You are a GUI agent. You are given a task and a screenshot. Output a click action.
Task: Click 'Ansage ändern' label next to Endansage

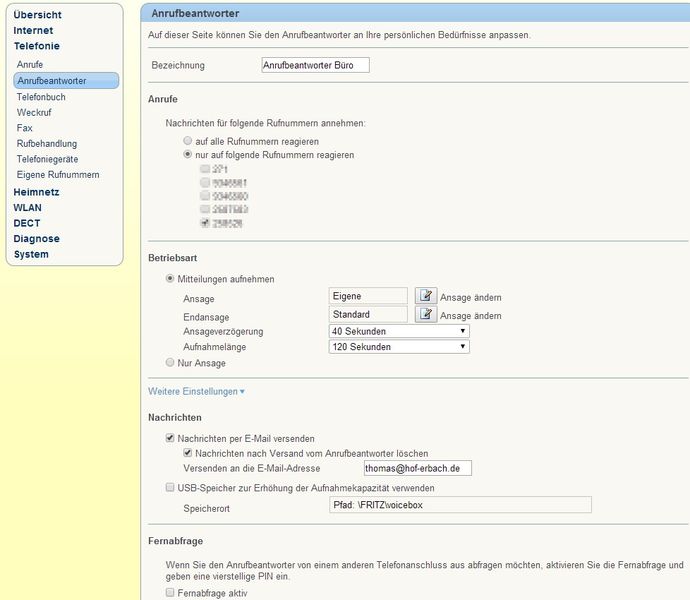click(470, 316)
